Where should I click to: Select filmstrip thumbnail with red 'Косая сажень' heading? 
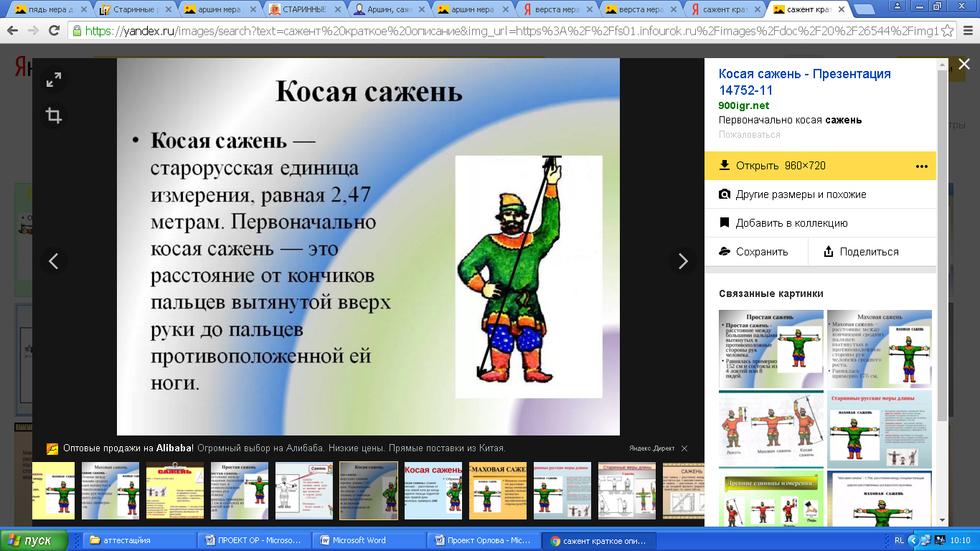(x=433, y=490)
